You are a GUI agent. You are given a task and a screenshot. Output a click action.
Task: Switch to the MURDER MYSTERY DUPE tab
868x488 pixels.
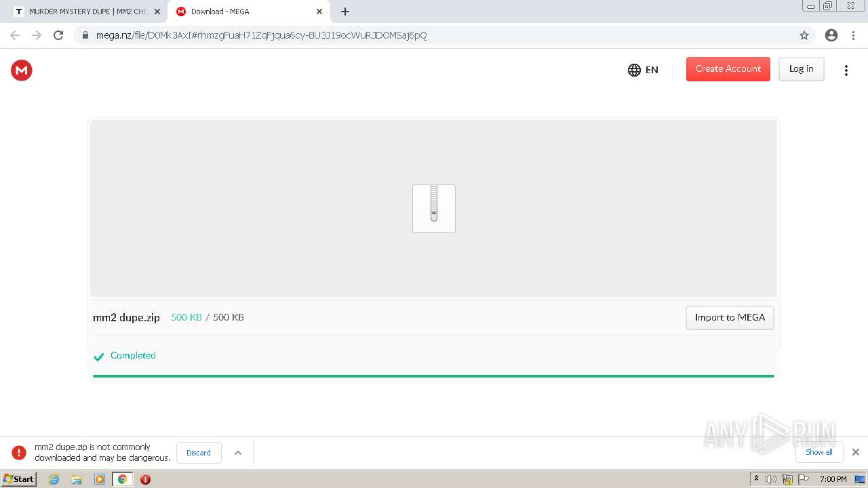[87, 12]
